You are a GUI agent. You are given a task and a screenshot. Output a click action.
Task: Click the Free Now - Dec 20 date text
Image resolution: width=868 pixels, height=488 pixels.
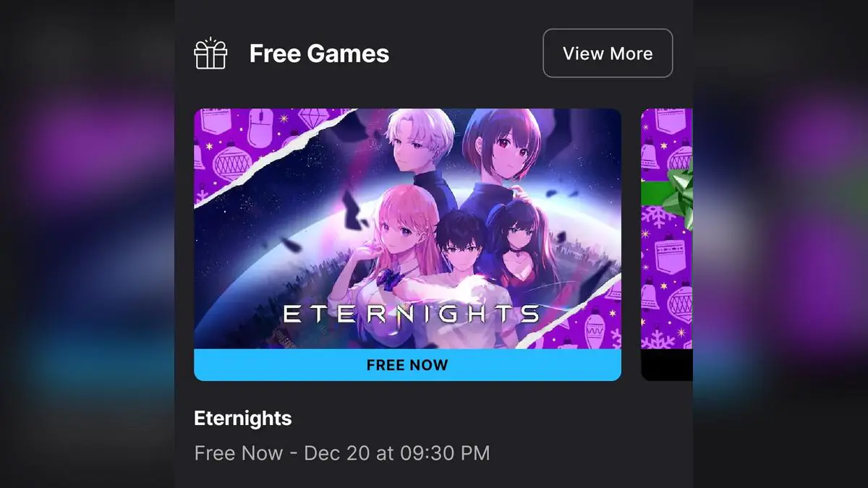point(342,453)
